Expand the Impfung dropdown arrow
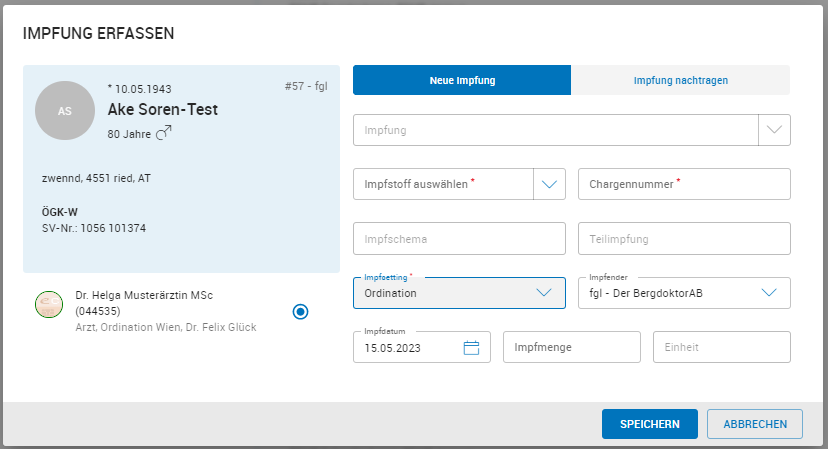This screenshot has height=449, width=828. [x=775, y=130]
